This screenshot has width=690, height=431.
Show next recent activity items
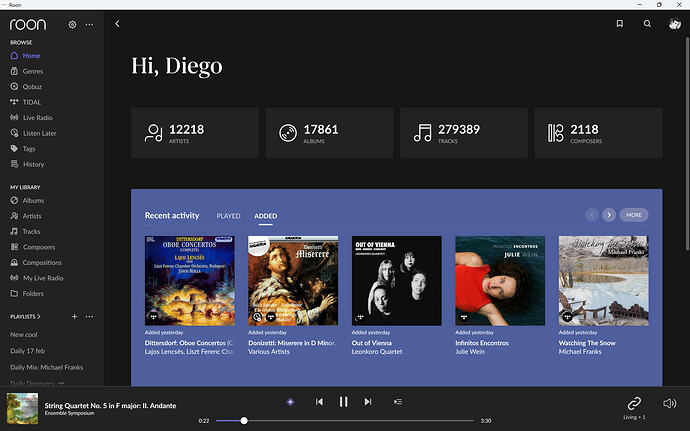pyautogui.click(x=609, y=215)
